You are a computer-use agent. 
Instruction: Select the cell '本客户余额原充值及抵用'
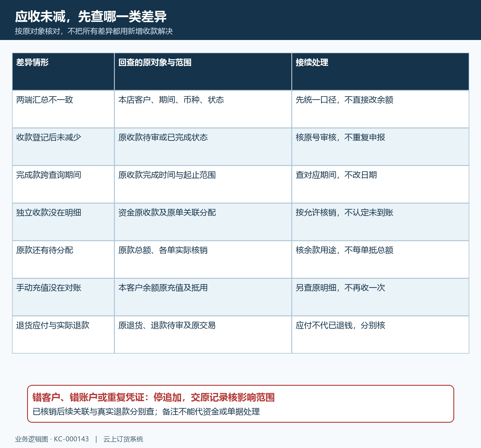point(203,297)
